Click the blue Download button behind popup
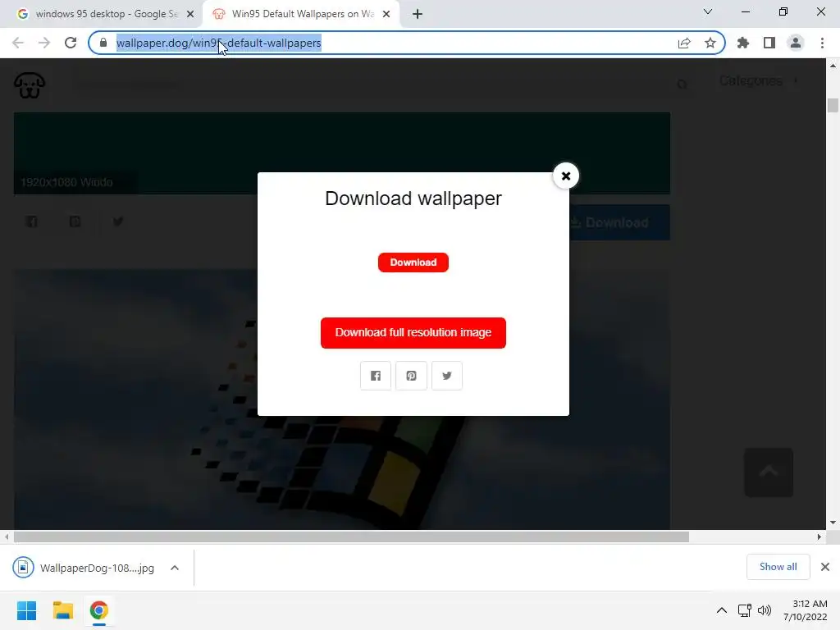Image resolution: width=840 pixels, height=630 pixels. pos(619,222)
